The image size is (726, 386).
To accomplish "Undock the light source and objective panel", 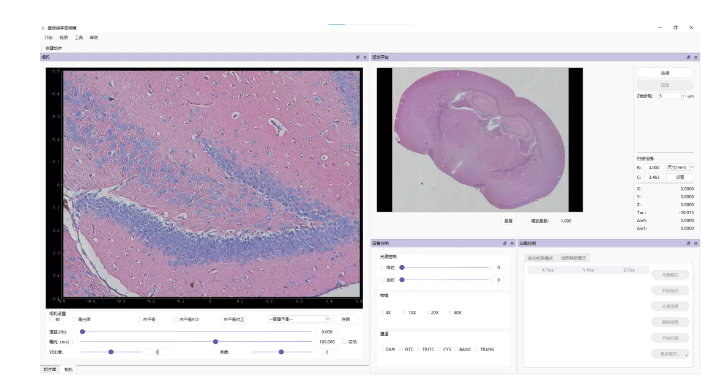I will point(505,243).
